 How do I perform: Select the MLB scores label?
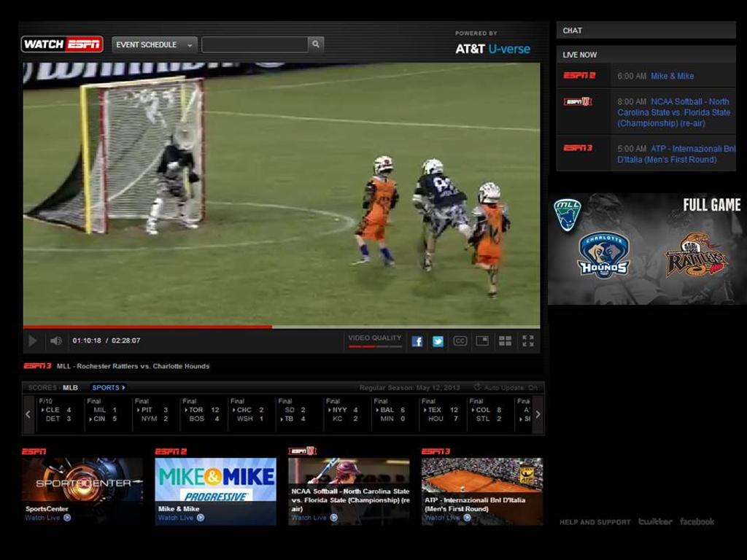70,388
